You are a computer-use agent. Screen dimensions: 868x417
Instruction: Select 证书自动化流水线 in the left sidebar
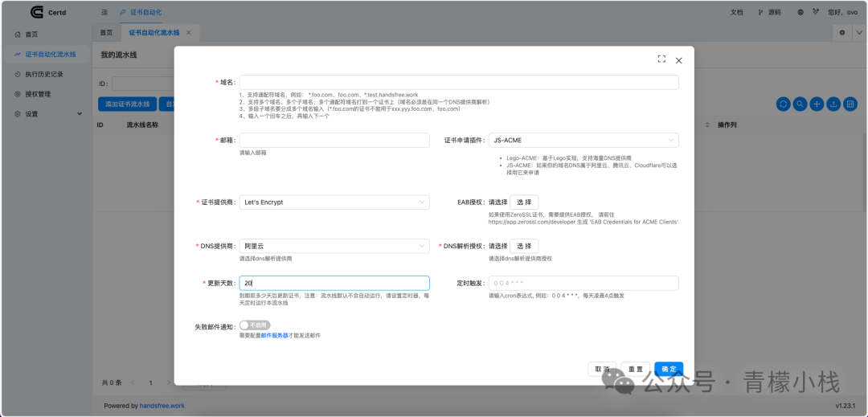tap(45, 54)
